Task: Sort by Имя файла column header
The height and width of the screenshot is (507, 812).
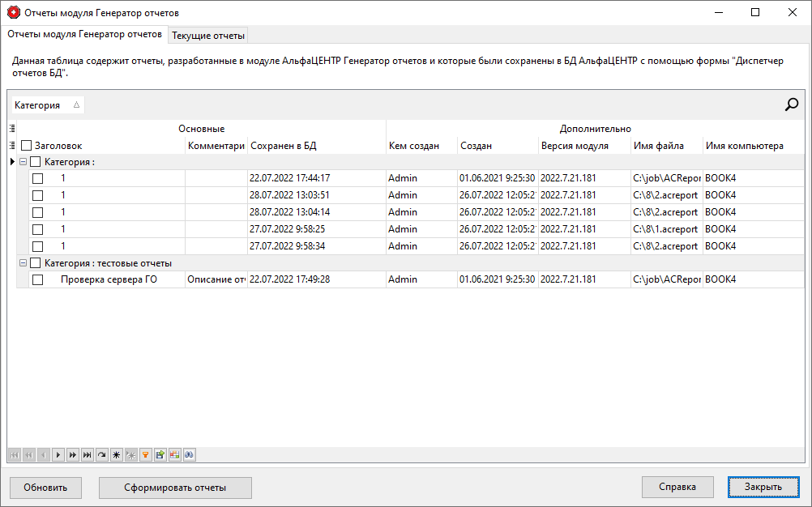Action: tap(666, 146)
